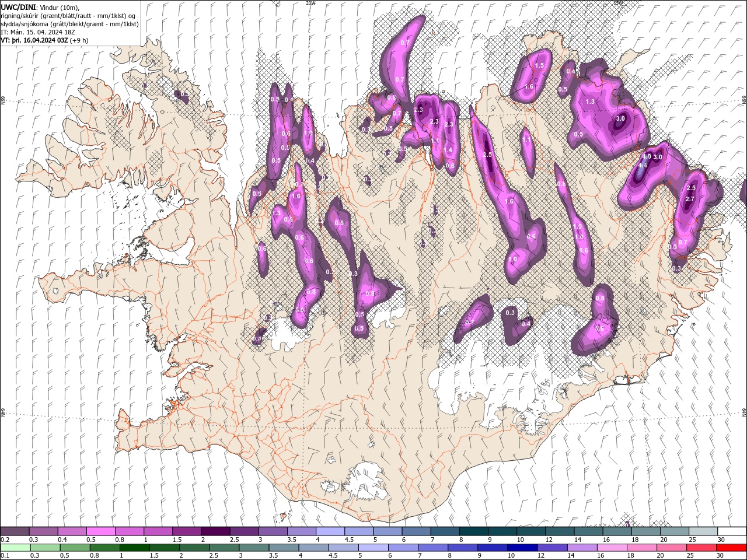Screen dimensions: 747x560
Task: Select snow scale swatch between 0.2 and 0.3
Action: coord(15,531)
